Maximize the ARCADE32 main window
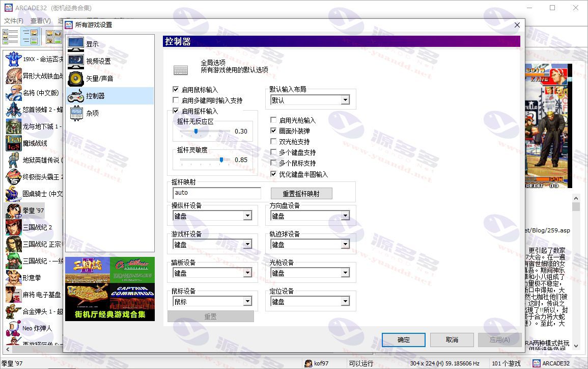Screen dimensions: 588x369 552,8
